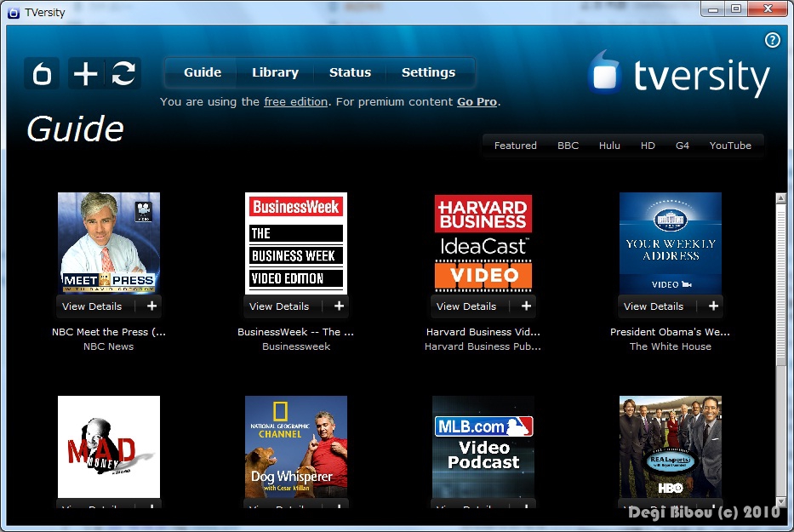View Details for NBC Meet the Press
Screen dimensions: 794x532
[x=92, y=306]
